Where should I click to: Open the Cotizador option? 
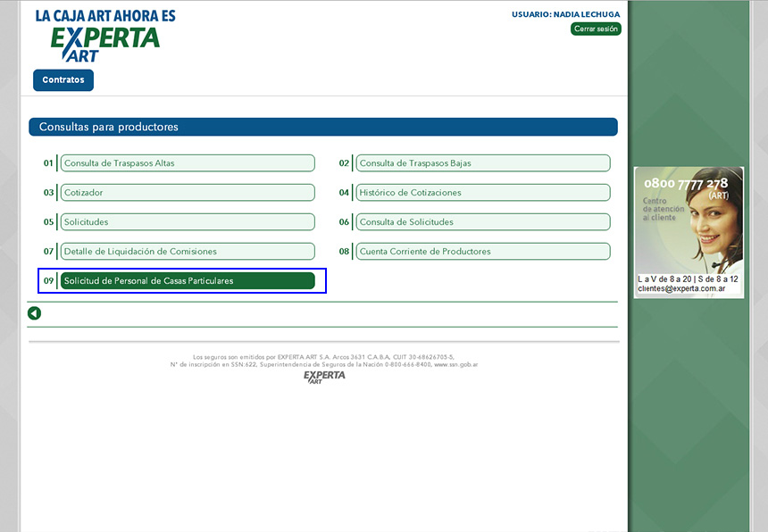(188, 192)
